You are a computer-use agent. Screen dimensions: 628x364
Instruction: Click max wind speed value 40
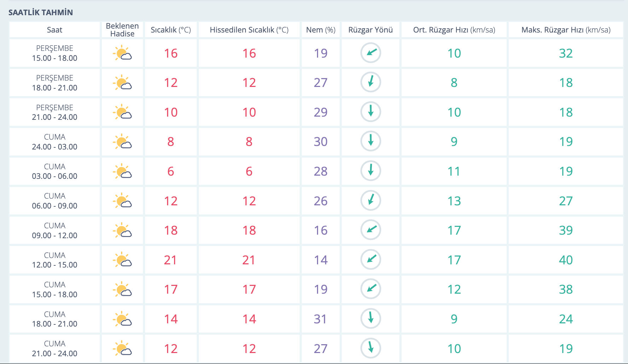pyautogui.click(x=566, y=260)
